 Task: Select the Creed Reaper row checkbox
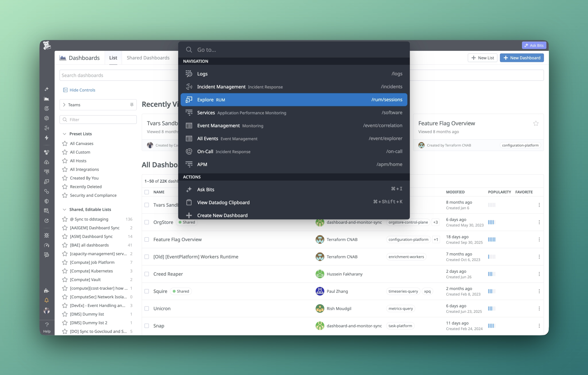point(147,274)
